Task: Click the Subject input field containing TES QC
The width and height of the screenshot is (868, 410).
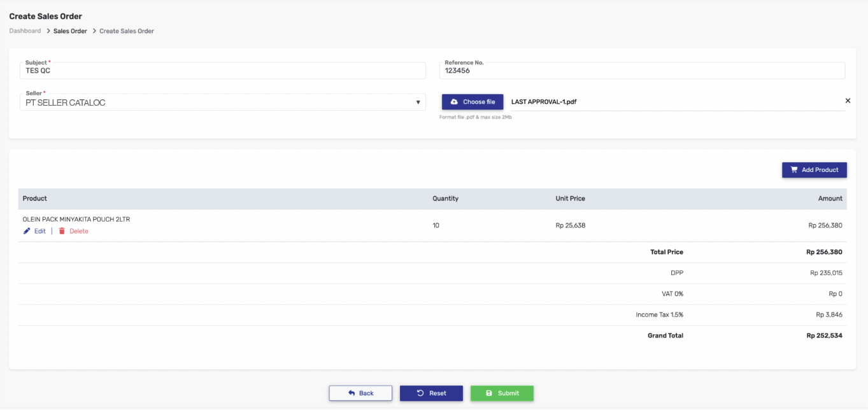Action: 223,71
